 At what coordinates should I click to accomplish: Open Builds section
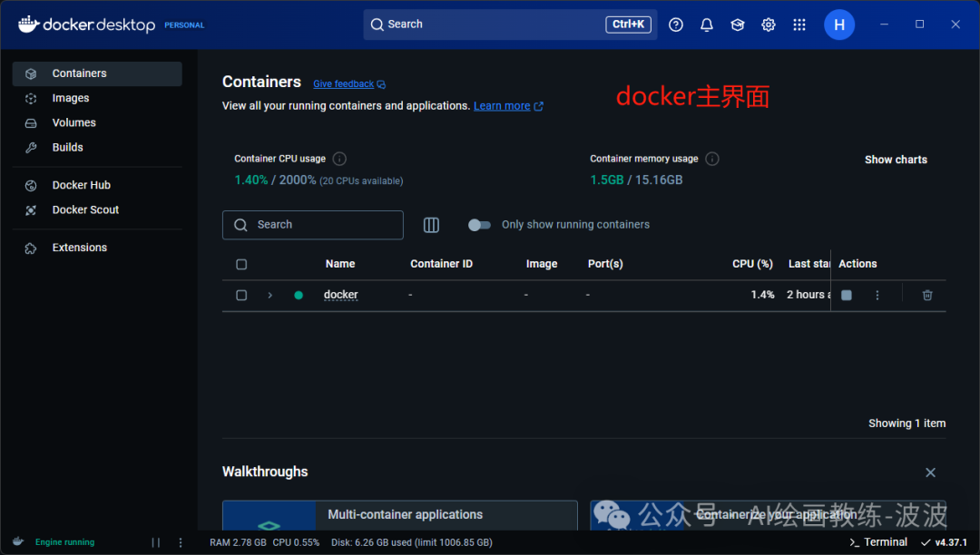(97, 147)
